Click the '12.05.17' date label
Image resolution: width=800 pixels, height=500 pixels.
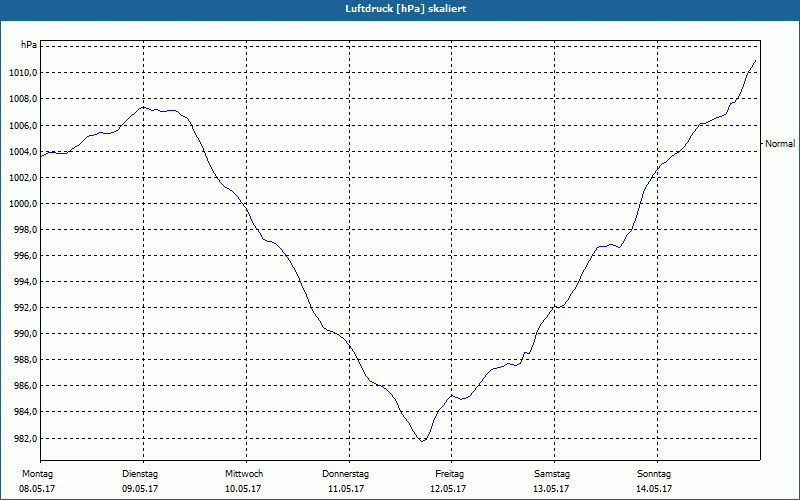448,489
